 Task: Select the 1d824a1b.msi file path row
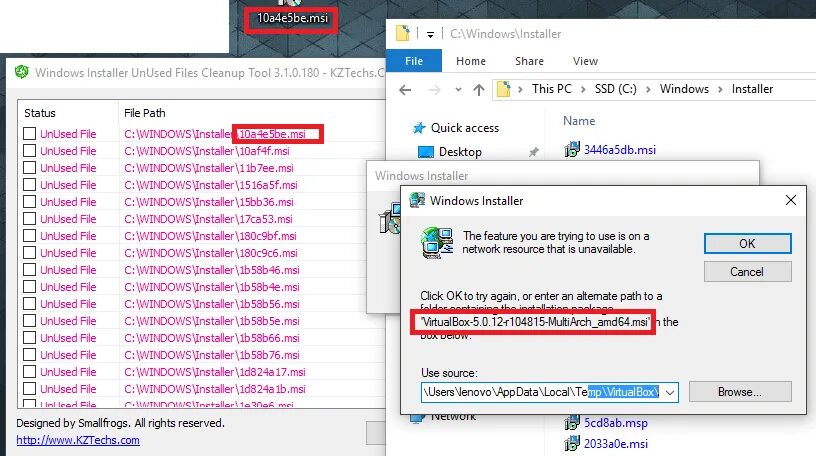tap(215, 389)
